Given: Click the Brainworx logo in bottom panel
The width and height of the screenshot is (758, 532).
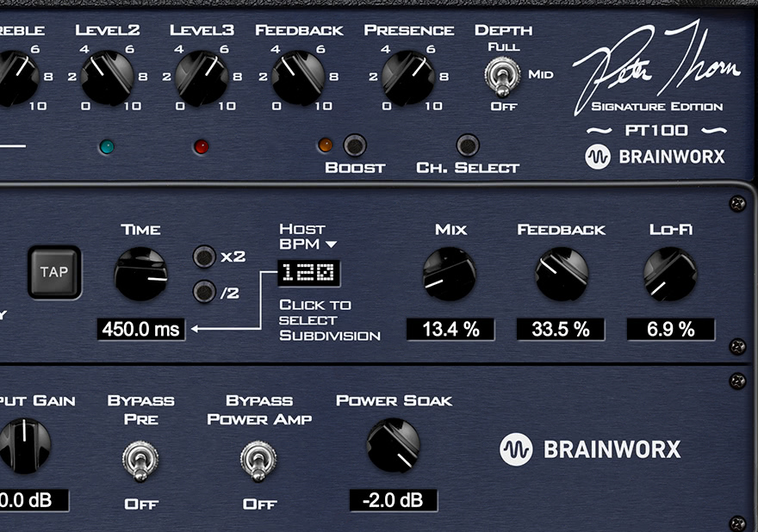Looking at the screenshot, I should 590,449.
